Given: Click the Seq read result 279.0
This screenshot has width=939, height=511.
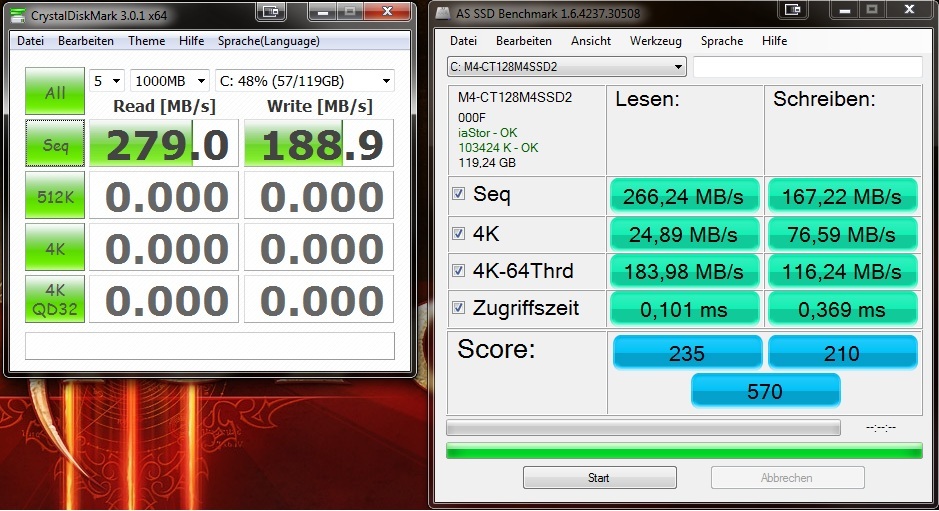Looking at the screenshot, I should click(x=163, y=143).
